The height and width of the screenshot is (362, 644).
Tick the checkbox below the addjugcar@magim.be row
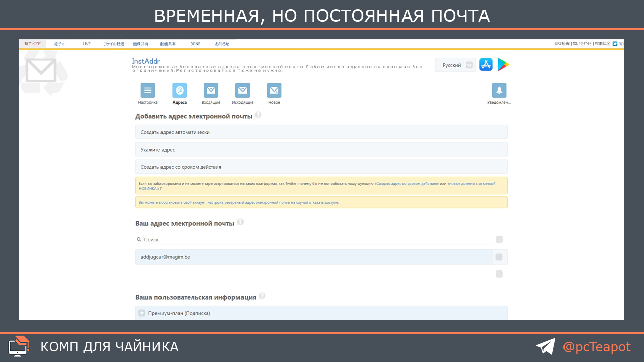point(499,274)
